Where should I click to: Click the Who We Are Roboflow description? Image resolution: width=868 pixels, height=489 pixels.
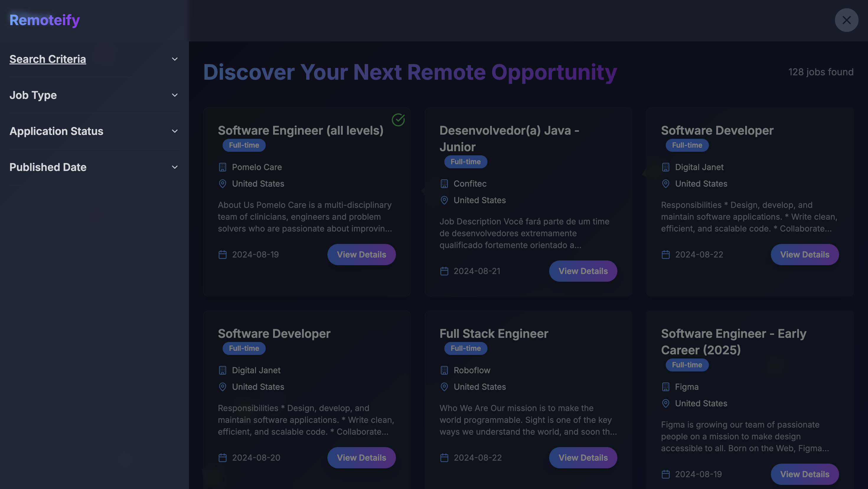[528, 420]
